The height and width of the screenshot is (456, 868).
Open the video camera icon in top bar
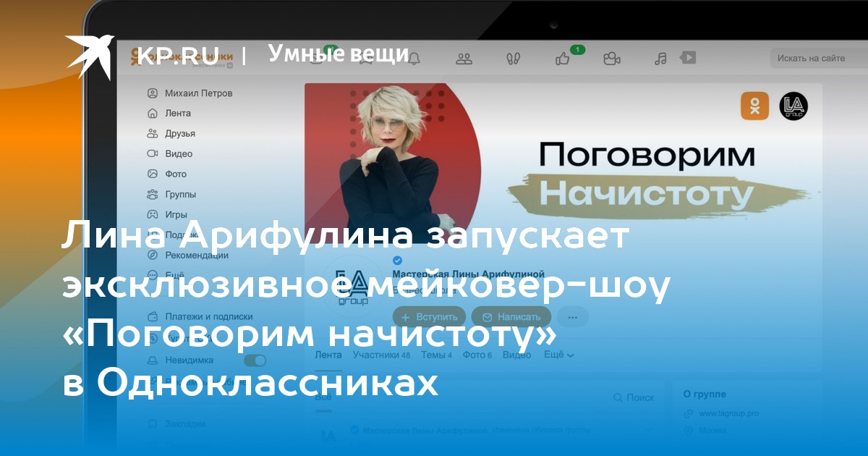[612, 59]
